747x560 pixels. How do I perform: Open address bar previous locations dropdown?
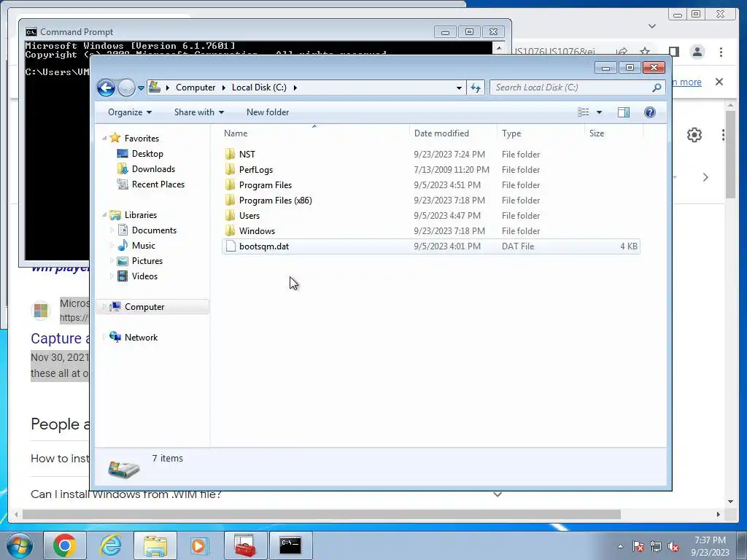(x=459, y=87)
